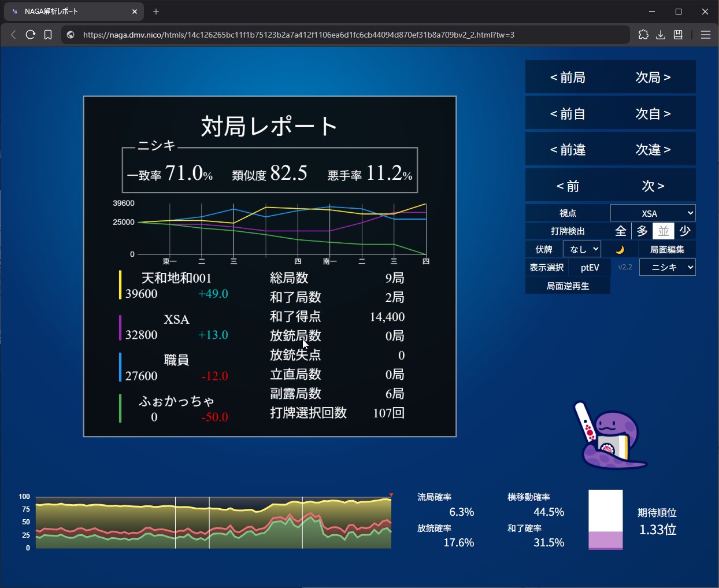Open the ニシキ model dropdown
This screenshot has height=588, width=719.
(667, 267)
